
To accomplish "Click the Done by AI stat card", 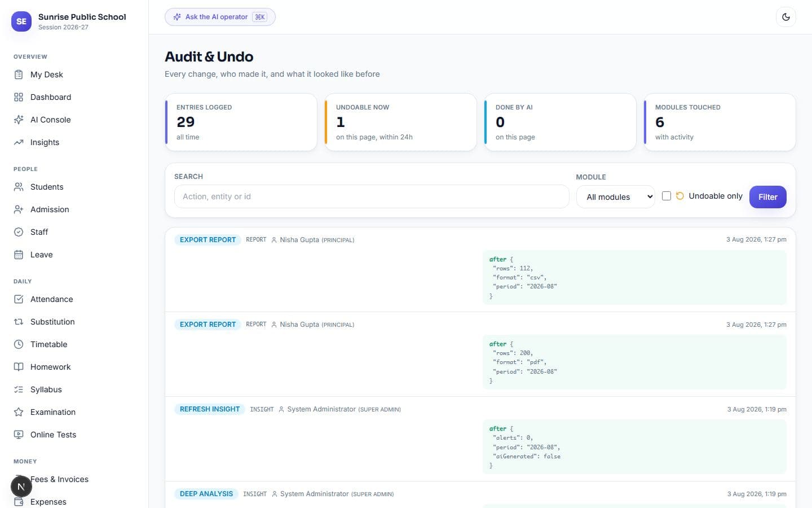I will pyautogui.click(x=560, y=122).
